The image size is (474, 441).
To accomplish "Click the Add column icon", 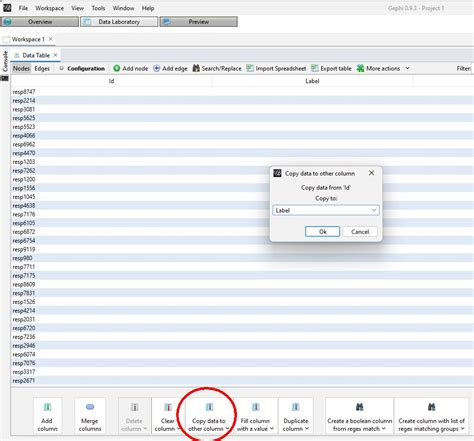I will [x=47, y=407].
